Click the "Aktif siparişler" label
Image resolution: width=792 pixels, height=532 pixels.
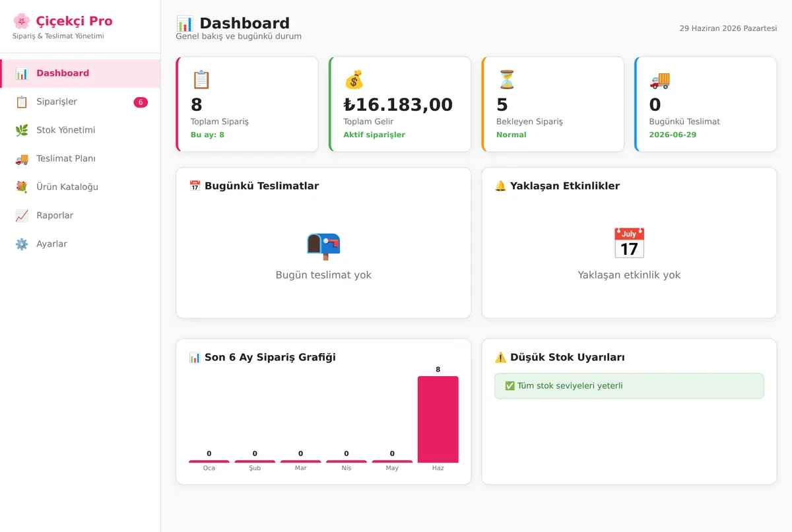tap(374, 135)
